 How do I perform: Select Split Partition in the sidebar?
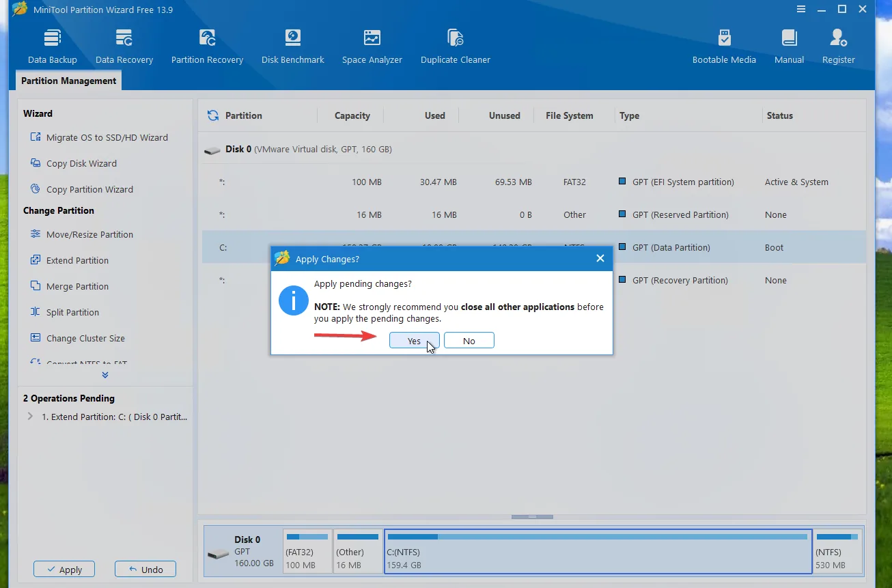pyautogui.click(x=65, y=312)
